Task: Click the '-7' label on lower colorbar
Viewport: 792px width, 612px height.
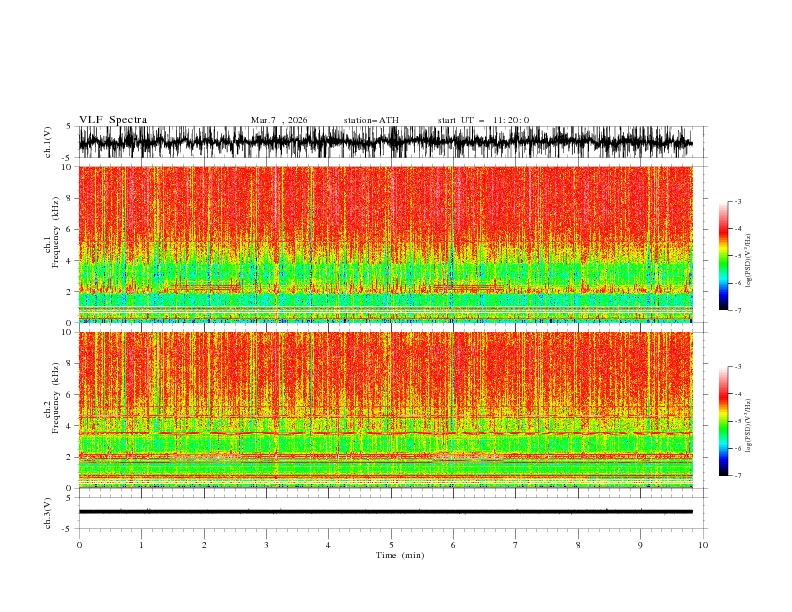Action: coord(738,475)
